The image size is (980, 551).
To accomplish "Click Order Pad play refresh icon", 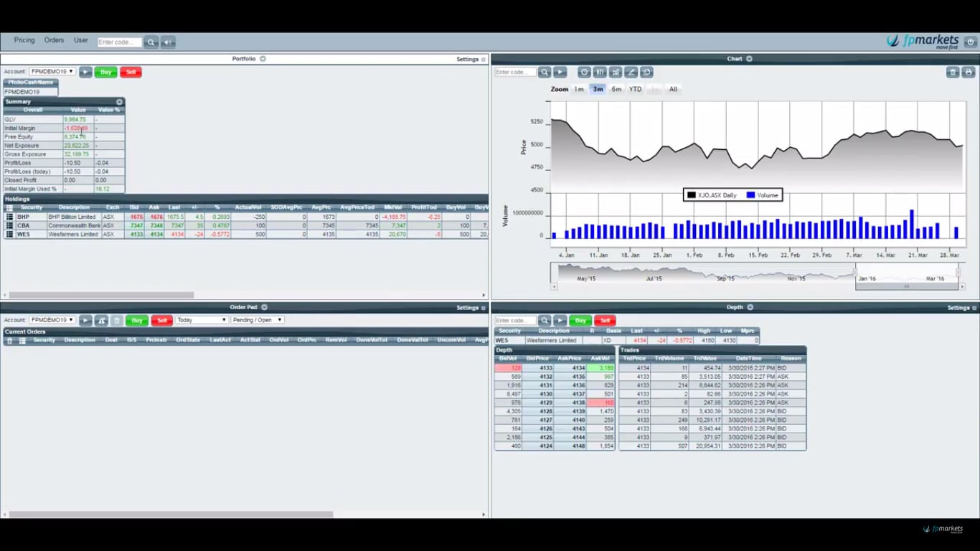I will [x=85, y=321].
